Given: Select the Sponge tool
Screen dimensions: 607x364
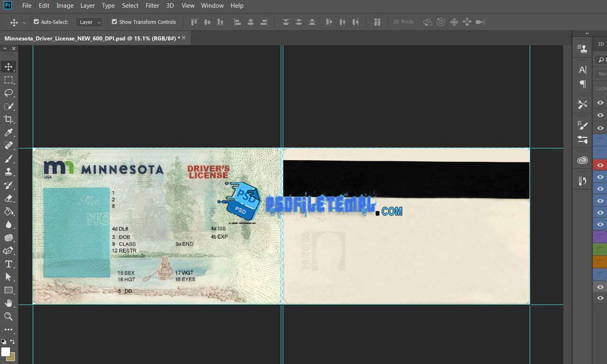Looking at the screenshot, I should [x=9, y=238].
